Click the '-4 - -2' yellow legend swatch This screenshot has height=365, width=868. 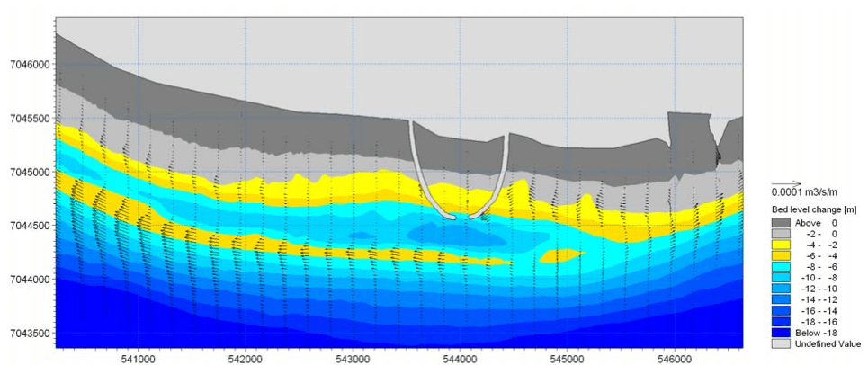[780, 245]
